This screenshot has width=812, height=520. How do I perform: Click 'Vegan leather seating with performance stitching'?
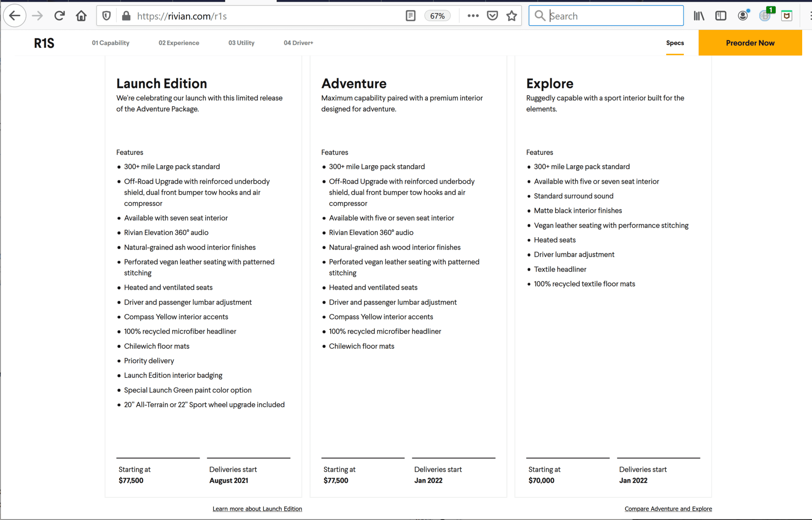[x=611, y=226]
